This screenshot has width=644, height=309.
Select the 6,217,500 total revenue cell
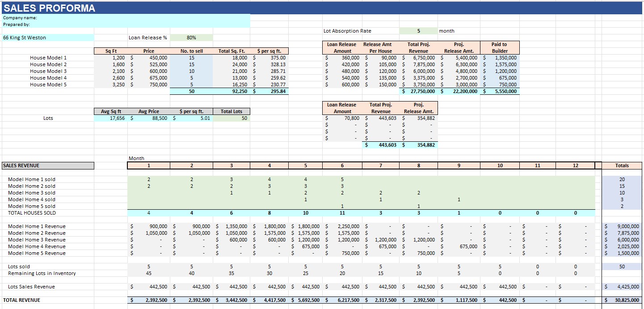tap(342, 300)
